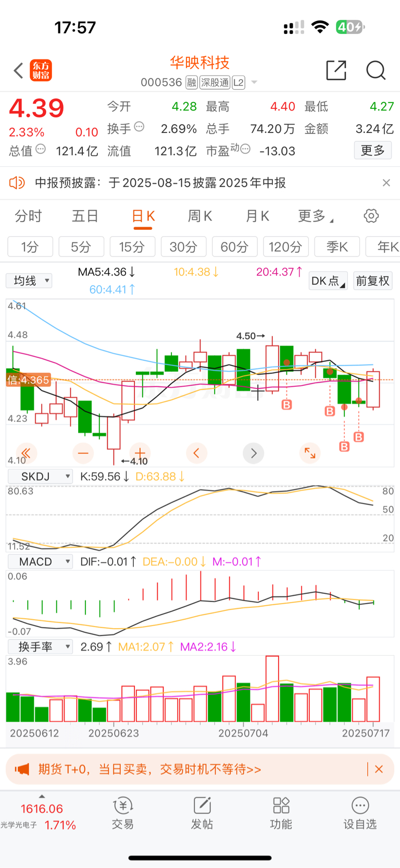Screen dimensions: 400x868
Task: Toggle 前复权 adjustment setting
Action: pyautogui.click(x=373, y=281)
